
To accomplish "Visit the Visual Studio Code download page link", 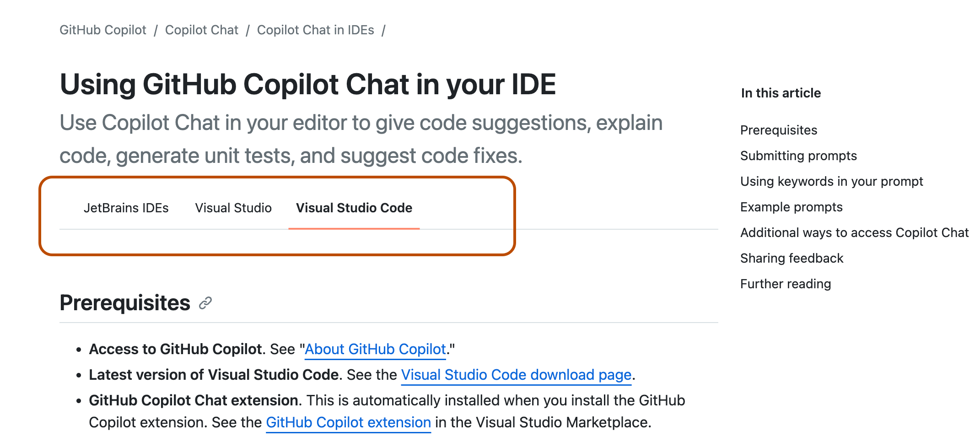I will (x=516, y=375).
